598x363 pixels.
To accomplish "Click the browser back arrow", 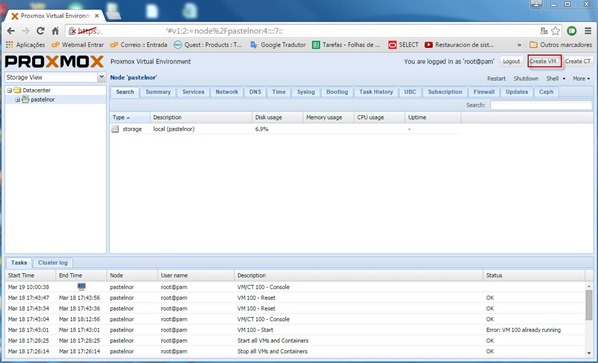I will click(x=11, y=31).
